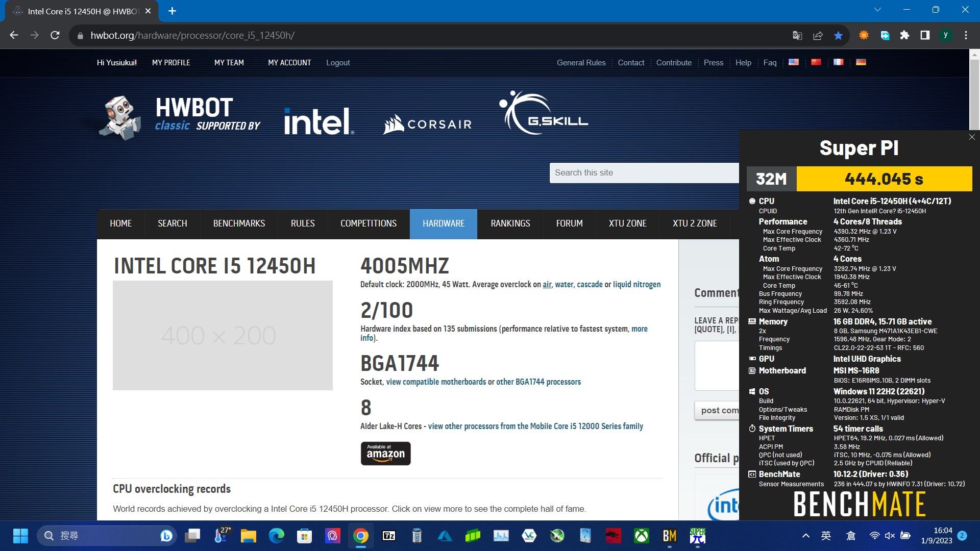Open the XTU 2 ZONE menu item
980x551 pixels.
[695, 223]
